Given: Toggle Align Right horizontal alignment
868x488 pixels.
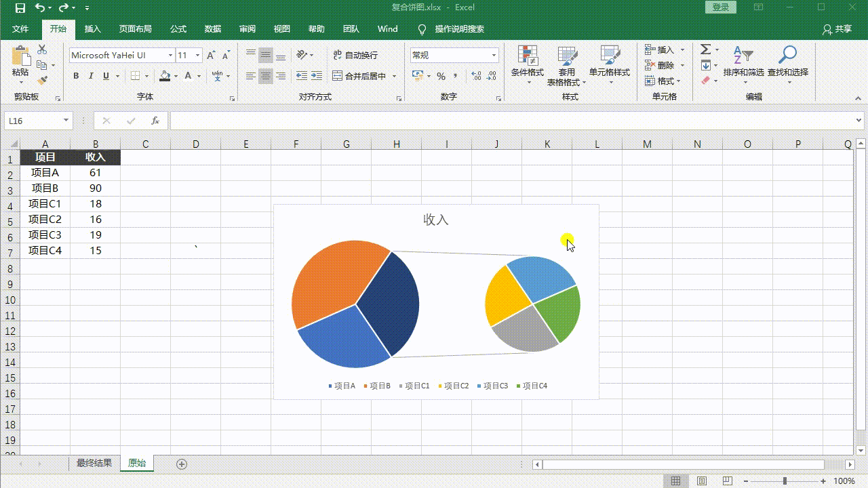Looking at the screenshot, I should point(281,76).
